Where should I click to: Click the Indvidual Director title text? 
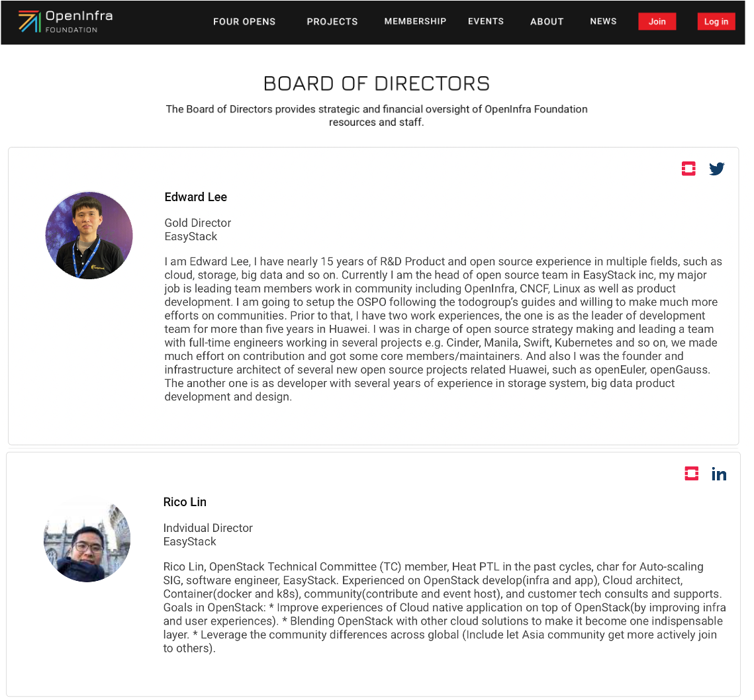tap(208, 528)
